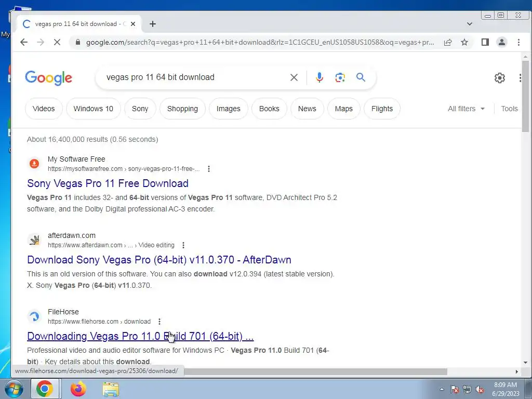The image size is (532, 399).
Task: Click the scrollbar down arrow
Action: pos(525,362)
